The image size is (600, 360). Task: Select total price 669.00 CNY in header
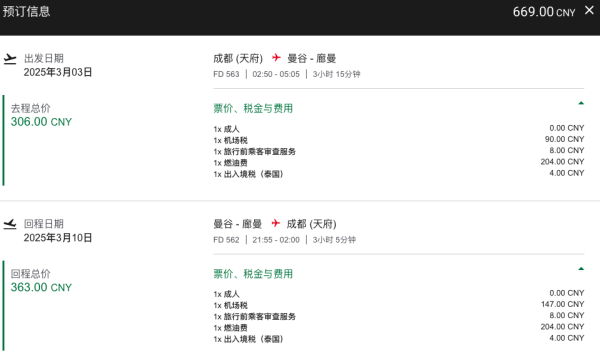[x=544, y=12]
